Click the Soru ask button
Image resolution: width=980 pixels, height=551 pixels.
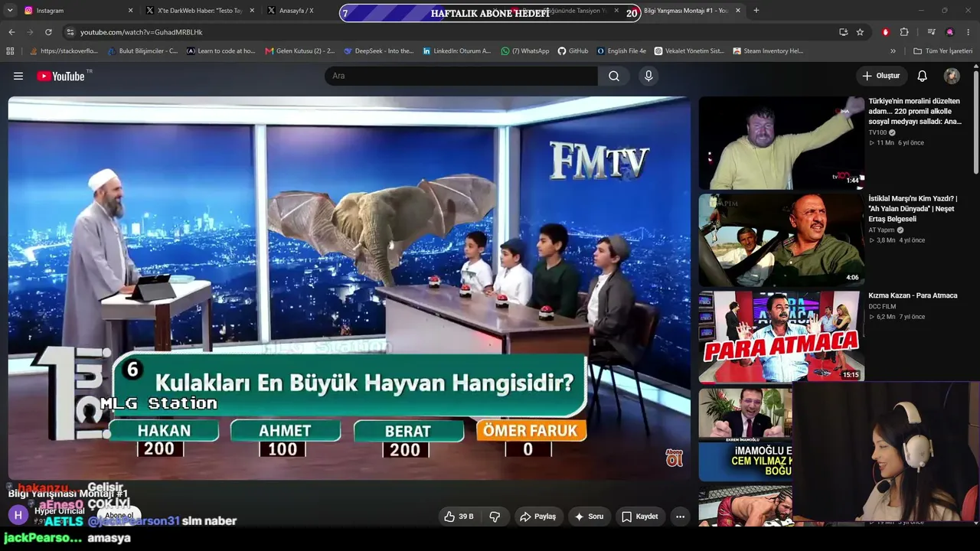[590, 517]
